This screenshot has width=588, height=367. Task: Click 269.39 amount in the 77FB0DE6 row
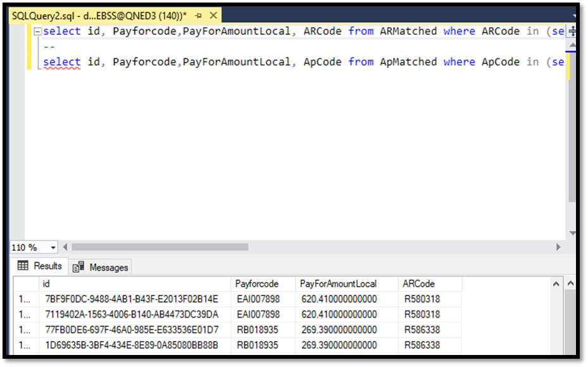click(347, 330)
